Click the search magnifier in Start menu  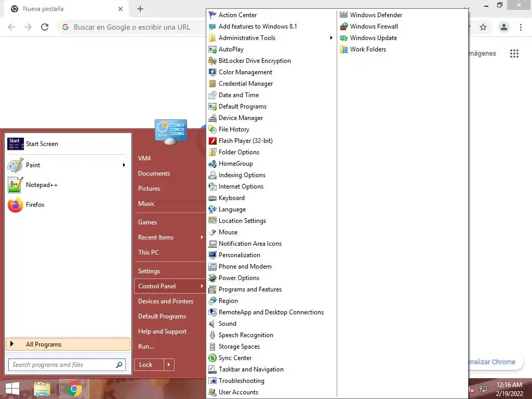pyautogui.click(x=119, y=365)
